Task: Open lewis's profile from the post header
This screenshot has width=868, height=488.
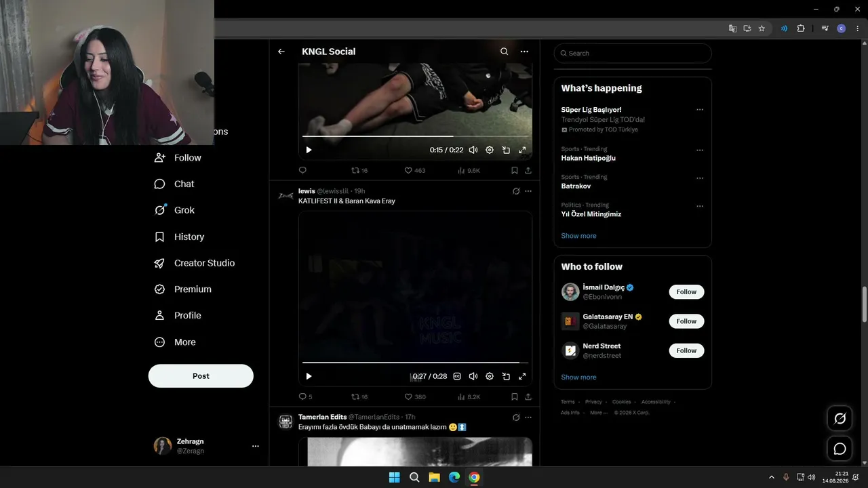Action: [x=307, y=191]
